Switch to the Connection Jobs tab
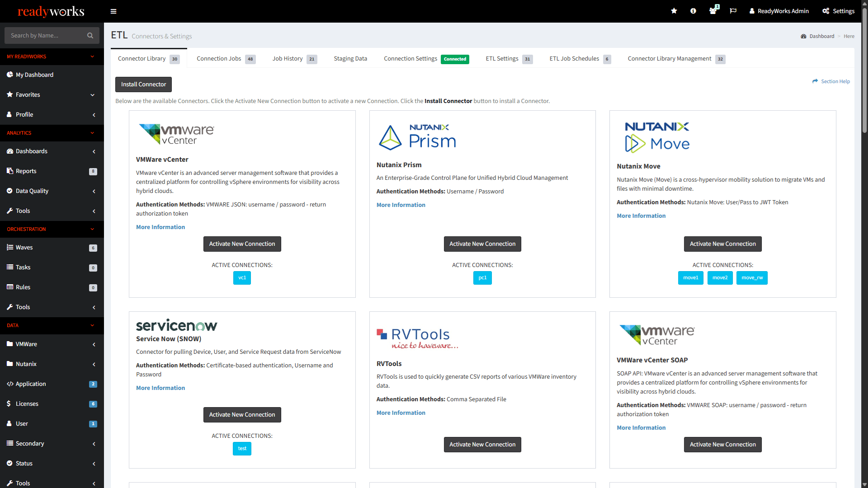 pyautogui.click(x=226, y=59)
